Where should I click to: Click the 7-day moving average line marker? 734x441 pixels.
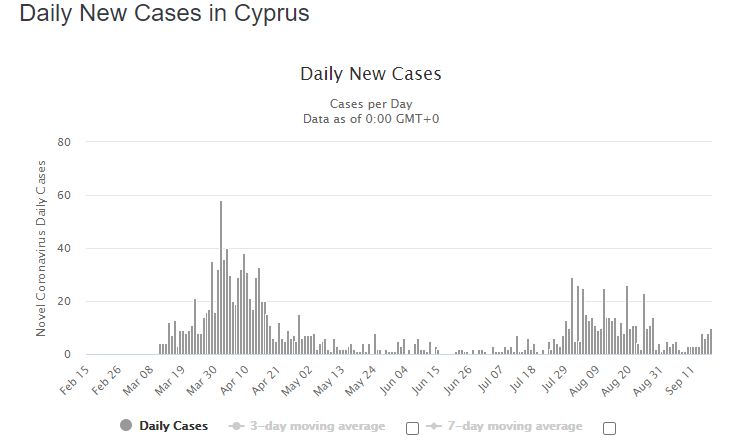[433, 426]
